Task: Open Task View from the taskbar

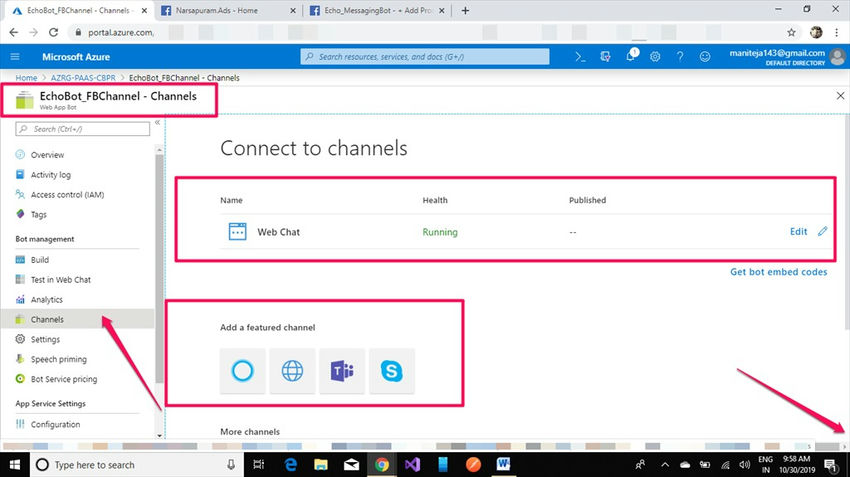Action: coord(259,465)
